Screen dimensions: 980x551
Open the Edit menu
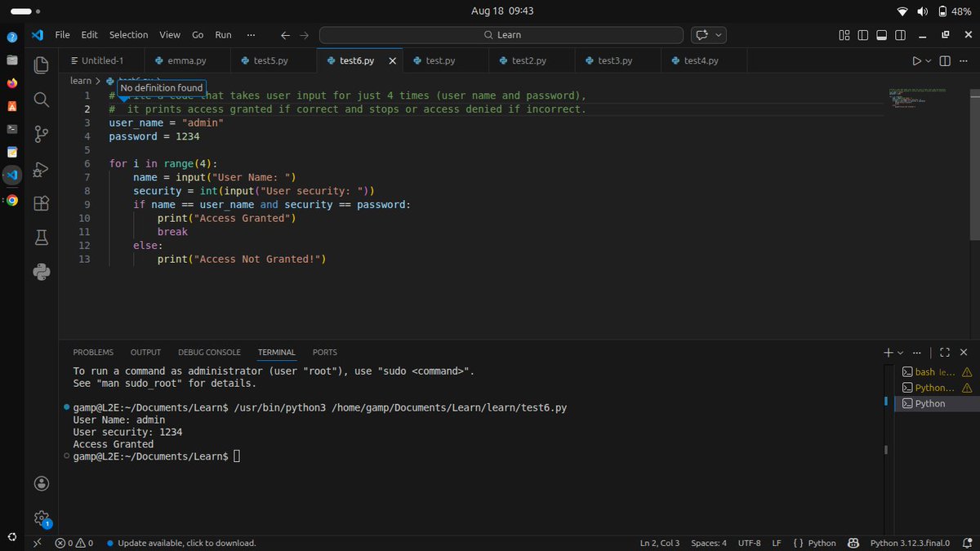click(89, 35)
